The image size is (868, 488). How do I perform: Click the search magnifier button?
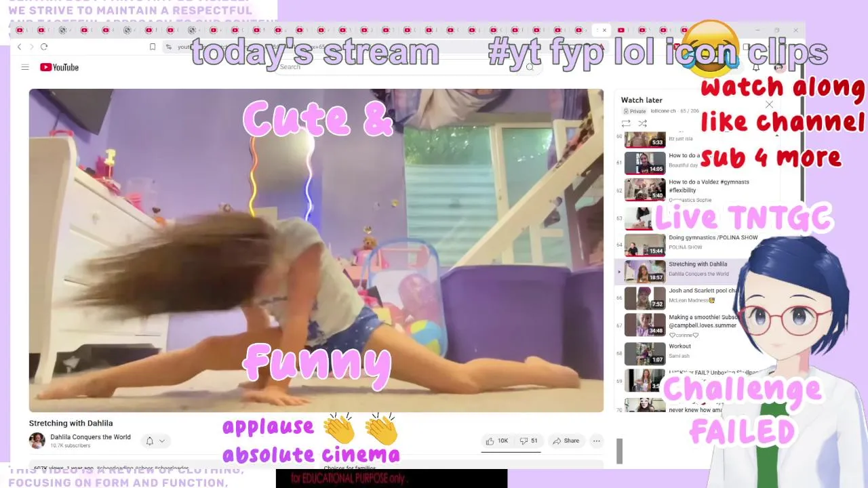[x=530, y=67]
